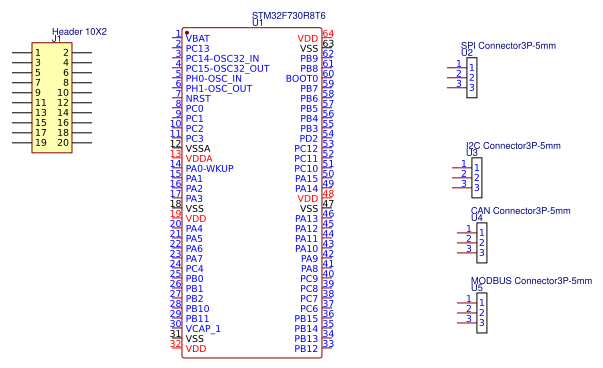The height and width of the screenshot is (368, 603).
Task: Select the PA9 pin label
Action: coord(309,258)
